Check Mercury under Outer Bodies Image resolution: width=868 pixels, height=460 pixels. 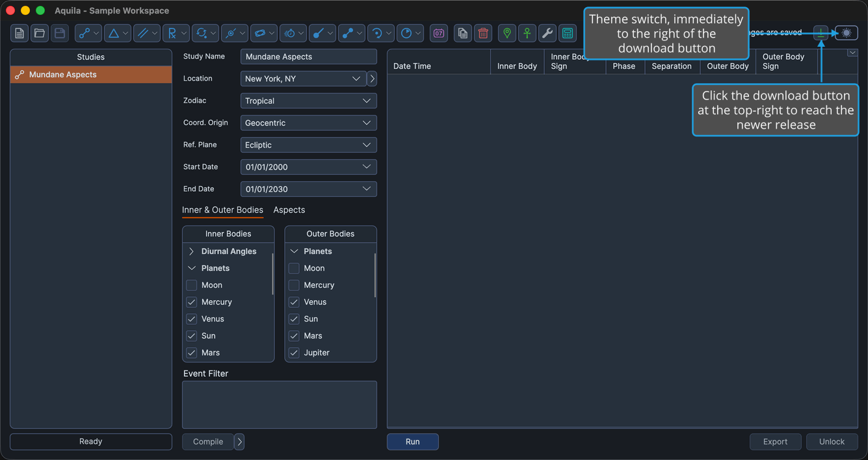[294, 285]
